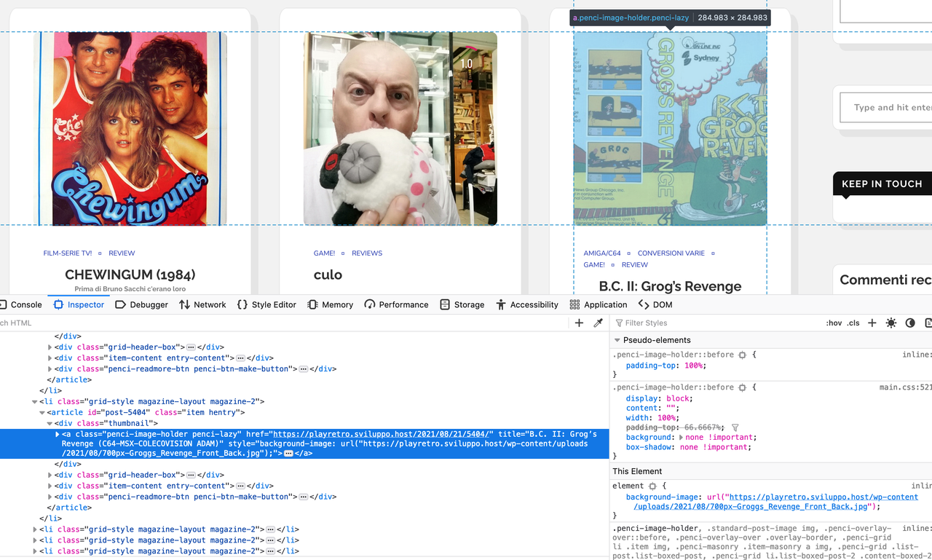The height and width of the screenshot is (560, 932).
Task: Click the create new node plus icon
Action: [579, 323]
